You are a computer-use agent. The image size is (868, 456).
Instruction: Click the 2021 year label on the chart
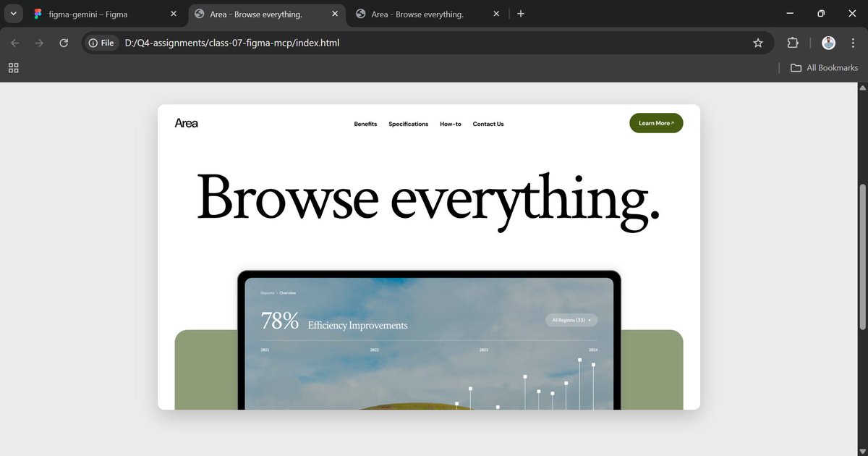(265, 350)
